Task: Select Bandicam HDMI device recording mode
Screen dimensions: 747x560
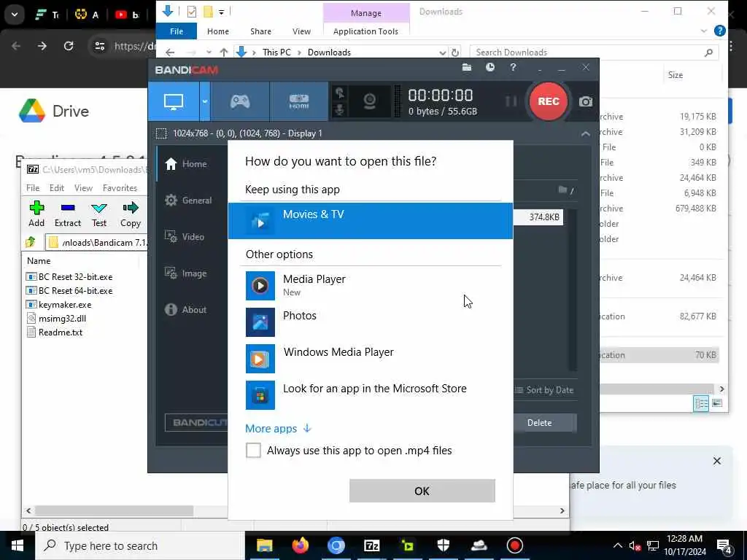Action: (298, 101)
